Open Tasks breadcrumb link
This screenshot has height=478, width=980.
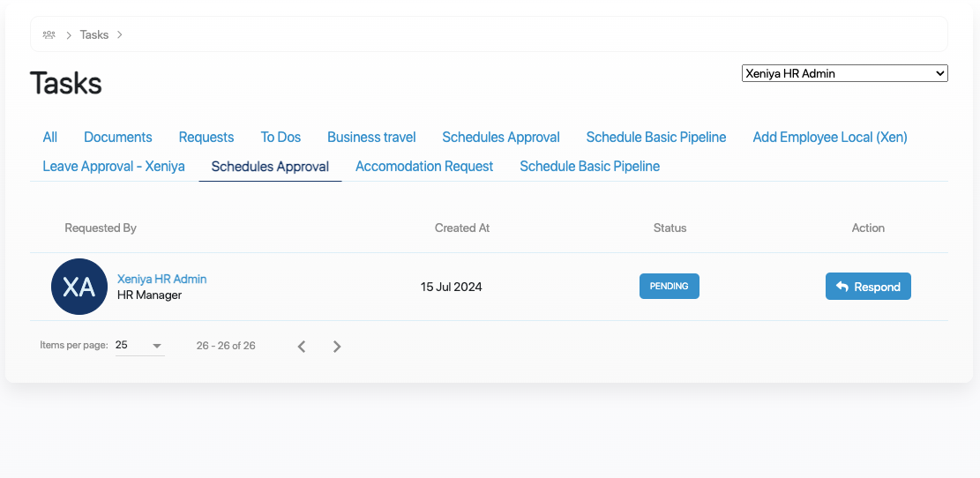[94, 34]
